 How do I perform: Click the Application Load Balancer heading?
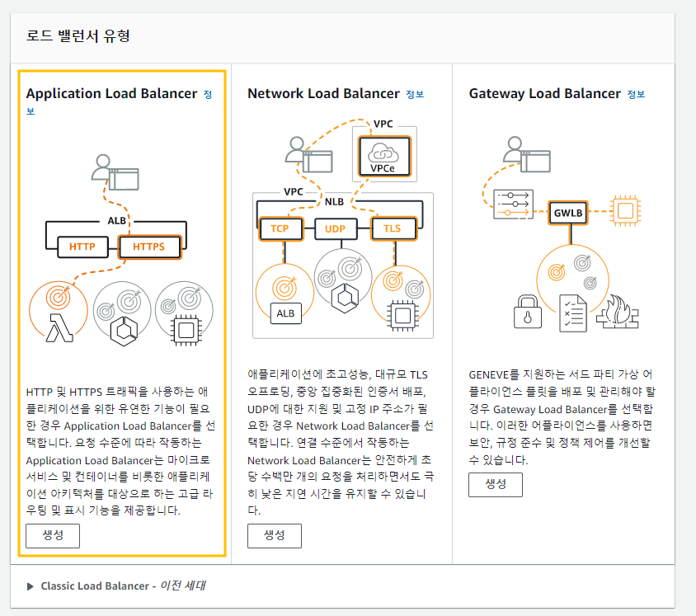tap(111, 94)
